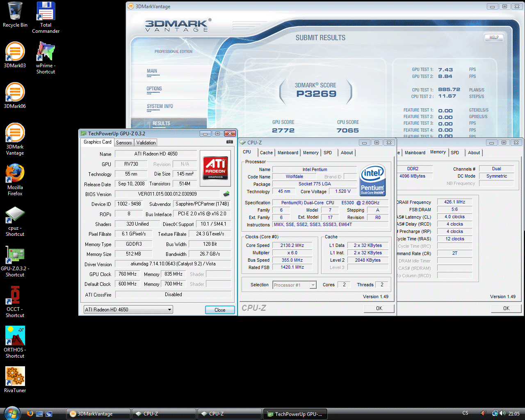Viewport: 525px width, 420px height.
Task: Click the 3DMarkVantage taskbar button
Action: [x=99, y=414]
